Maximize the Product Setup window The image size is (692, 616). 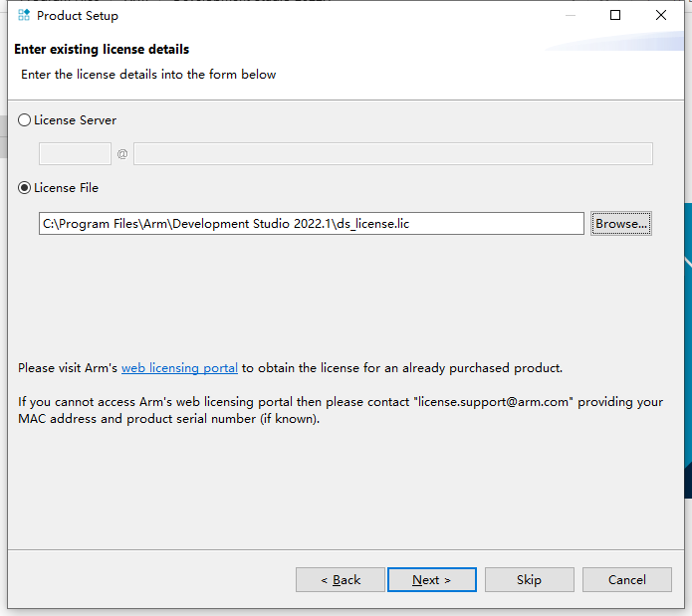(x=615, y=15)
